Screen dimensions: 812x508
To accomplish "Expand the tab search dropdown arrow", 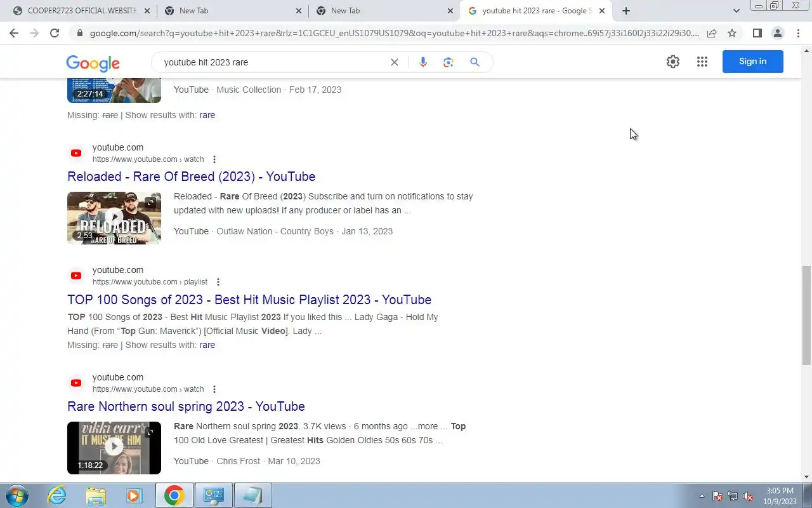I will point(736,11).
